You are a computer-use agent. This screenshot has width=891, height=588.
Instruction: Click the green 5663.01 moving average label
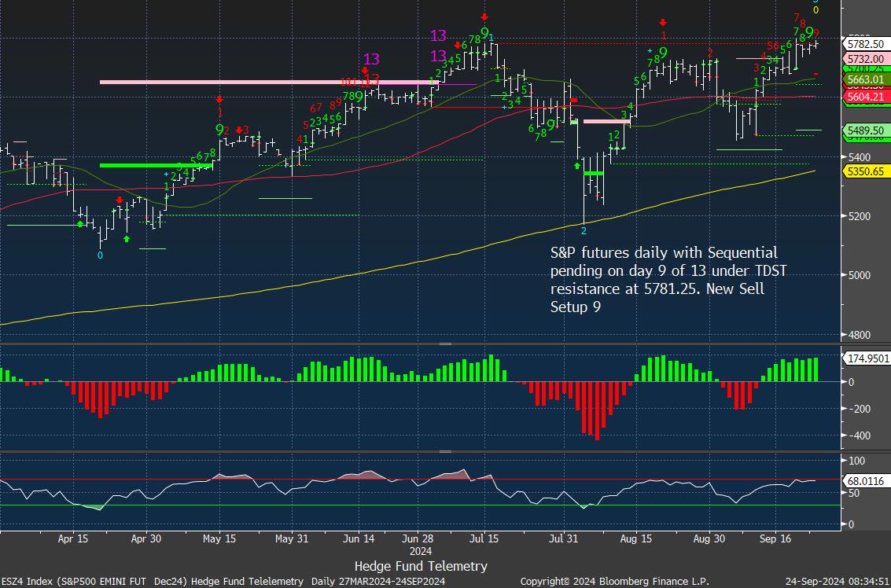coord(865,79)
